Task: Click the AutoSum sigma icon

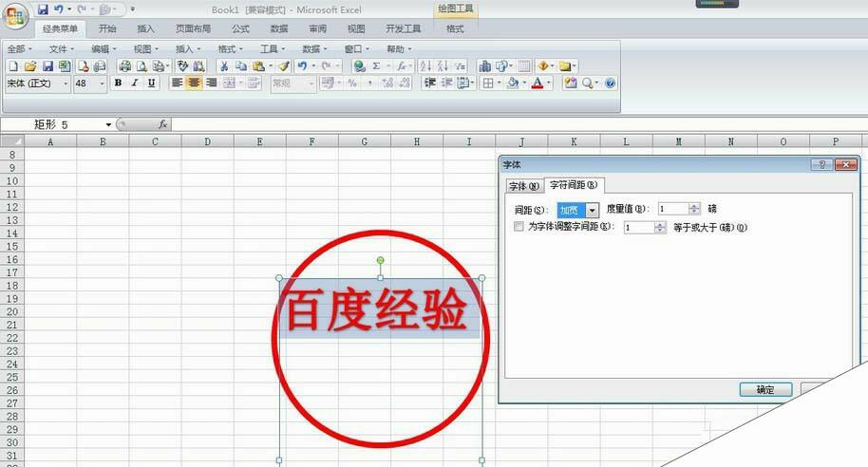Action: point(376,66)
